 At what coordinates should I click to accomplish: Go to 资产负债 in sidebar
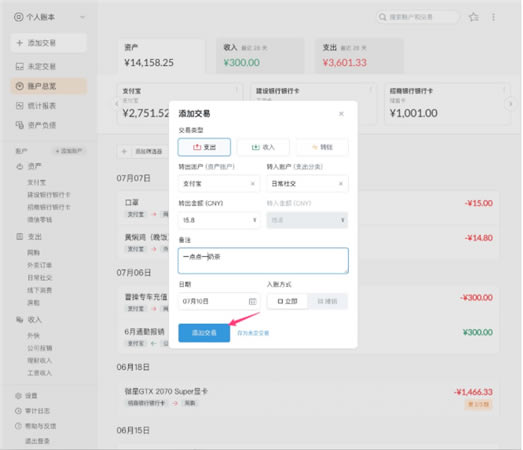point(36,125)
